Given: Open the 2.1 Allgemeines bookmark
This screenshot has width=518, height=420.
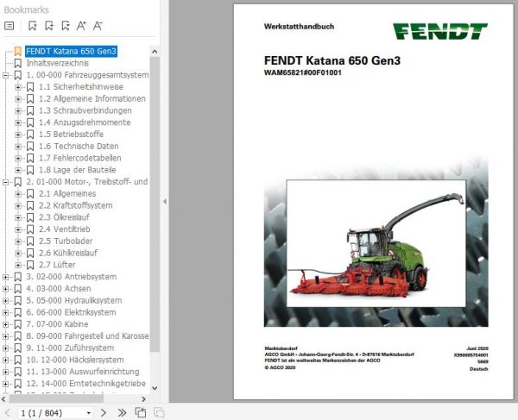Looking at the screenshot, I should pyautogui.click(x=67, y=194).
